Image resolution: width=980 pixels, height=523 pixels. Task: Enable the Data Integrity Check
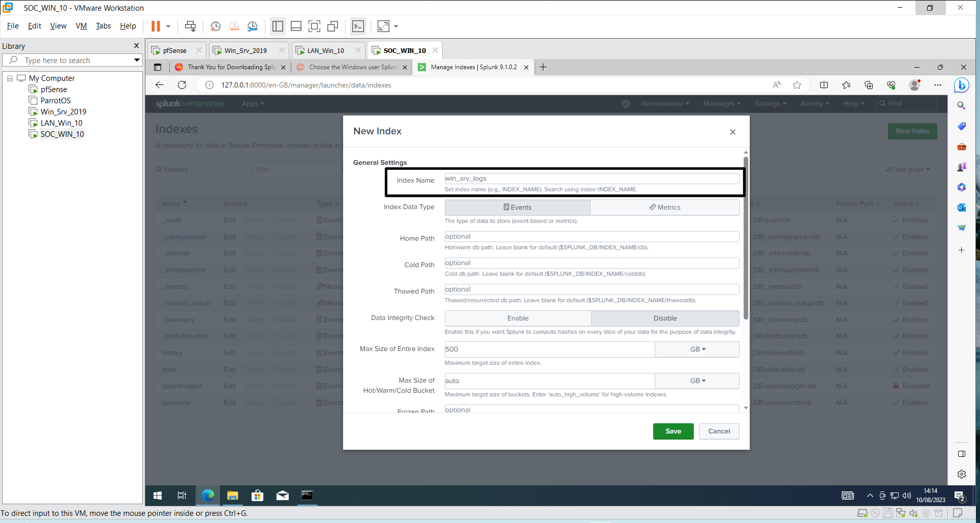(518, 318)
